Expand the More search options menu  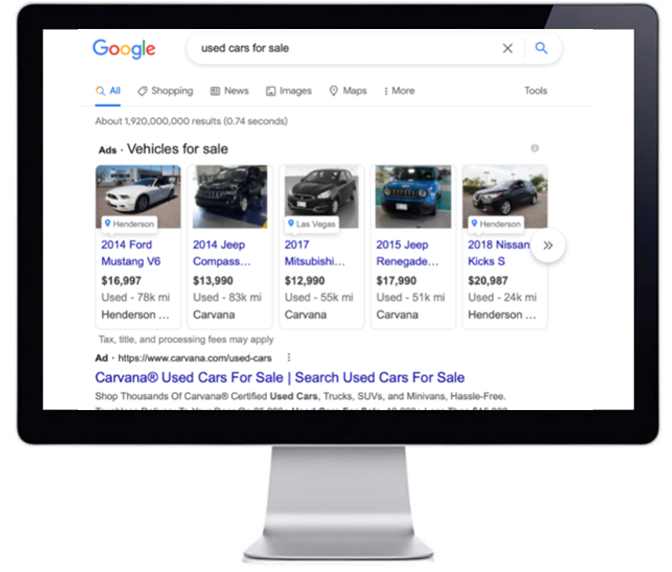pyautogui.click(x=399, y=91)
